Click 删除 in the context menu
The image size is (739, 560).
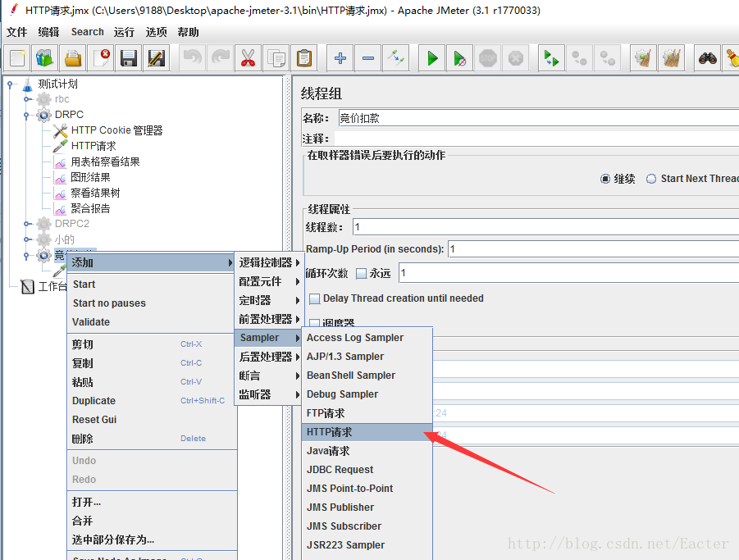click(x=153, y=439)
